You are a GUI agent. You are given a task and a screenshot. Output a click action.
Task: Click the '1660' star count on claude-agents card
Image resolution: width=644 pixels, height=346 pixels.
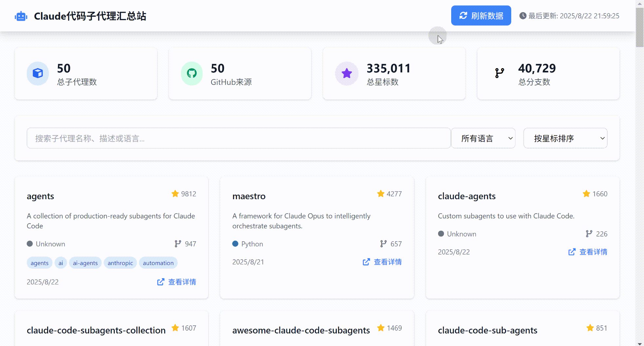[x=600, y=194]
